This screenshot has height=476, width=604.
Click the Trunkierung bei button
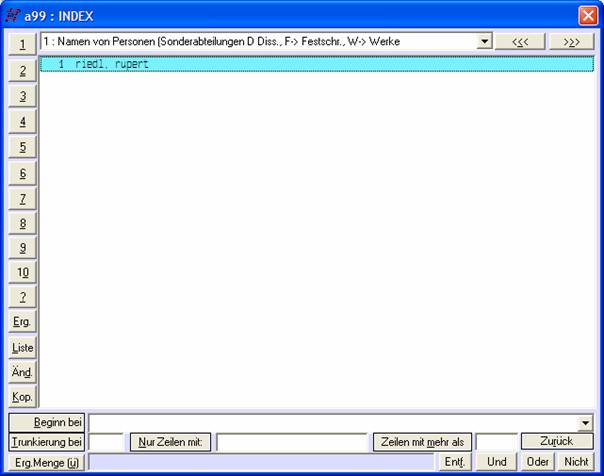point(47,442)
